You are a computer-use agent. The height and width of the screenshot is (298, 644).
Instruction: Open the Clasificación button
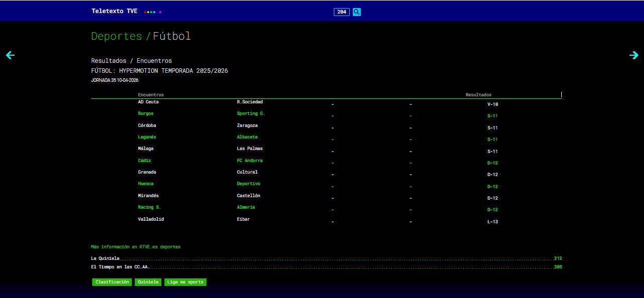[x=112, y=282]
